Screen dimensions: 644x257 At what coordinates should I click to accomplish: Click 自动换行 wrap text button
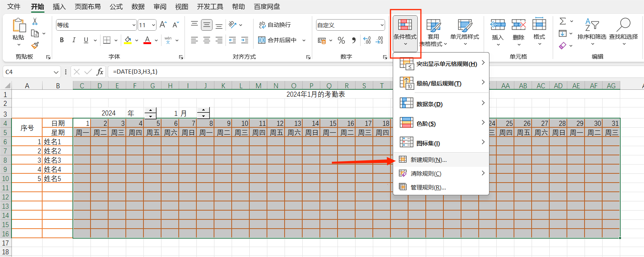pyautogui.click(x=275, y=25)
